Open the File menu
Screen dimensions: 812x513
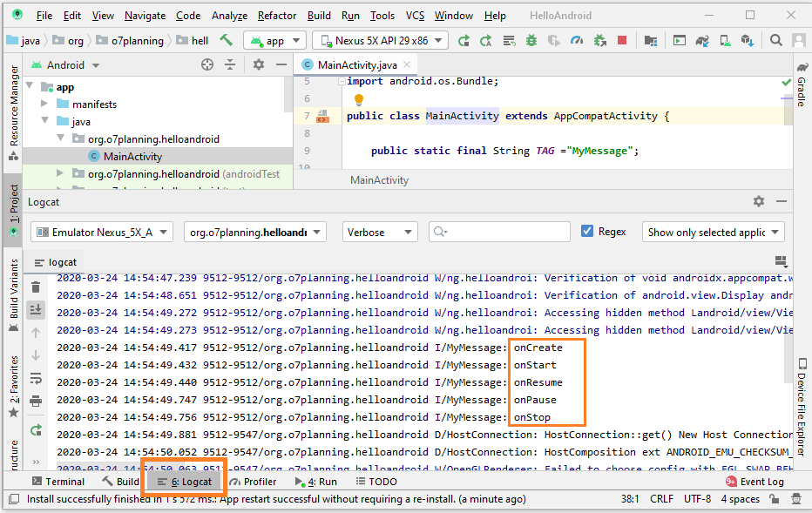point(44,16)
